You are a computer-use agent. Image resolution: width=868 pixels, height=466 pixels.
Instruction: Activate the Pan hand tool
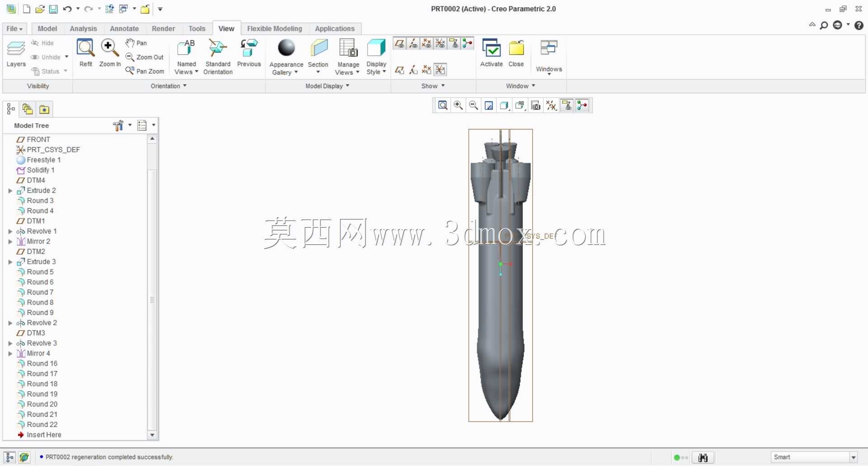pyautogui.click(x=136, y=43)
